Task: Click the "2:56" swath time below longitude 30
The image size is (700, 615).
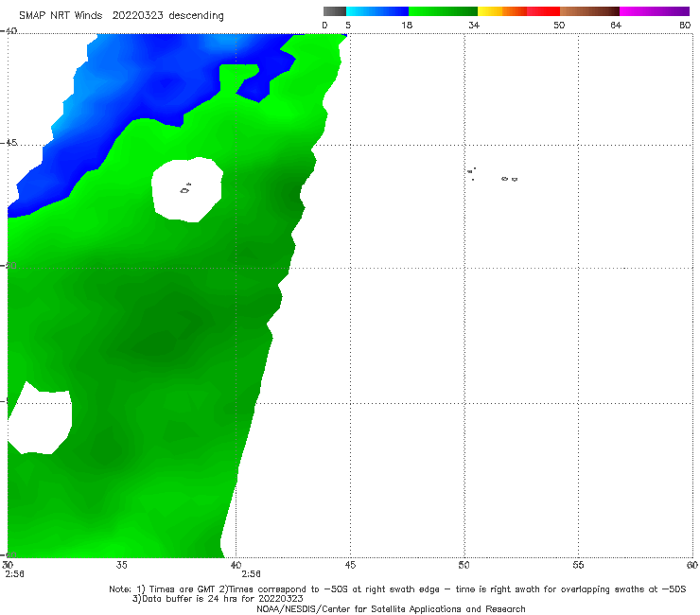Action: click(x=14, y=574)
